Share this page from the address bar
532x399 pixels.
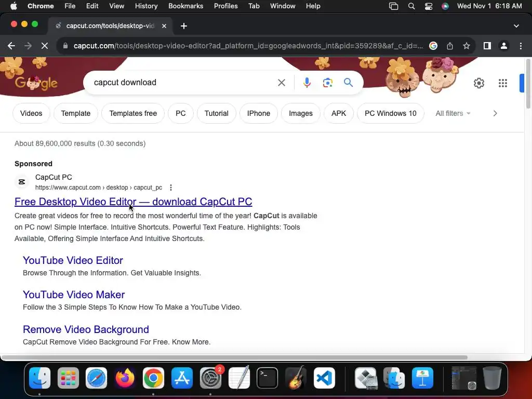pos(450,46)
